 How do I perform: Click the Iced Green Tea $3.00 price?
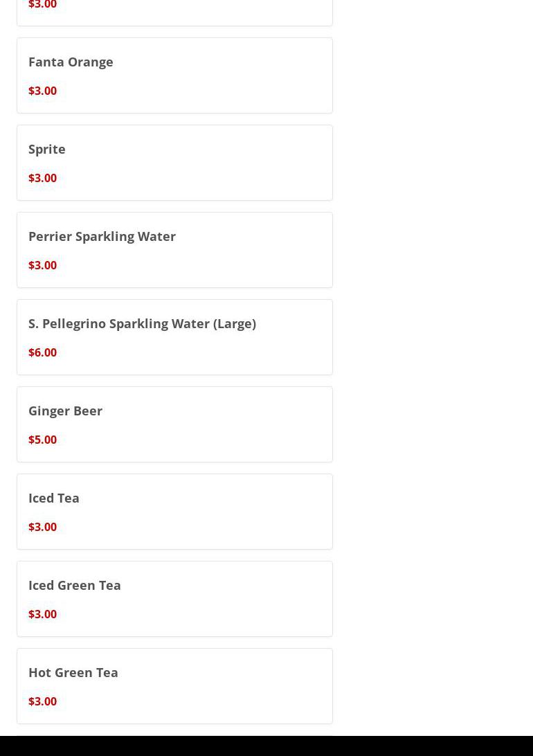[x=42, y=614]
